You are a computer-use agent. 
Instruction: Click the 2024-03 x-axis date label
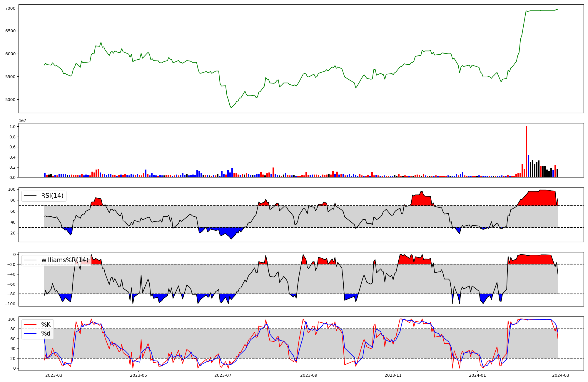click(561, 375)
